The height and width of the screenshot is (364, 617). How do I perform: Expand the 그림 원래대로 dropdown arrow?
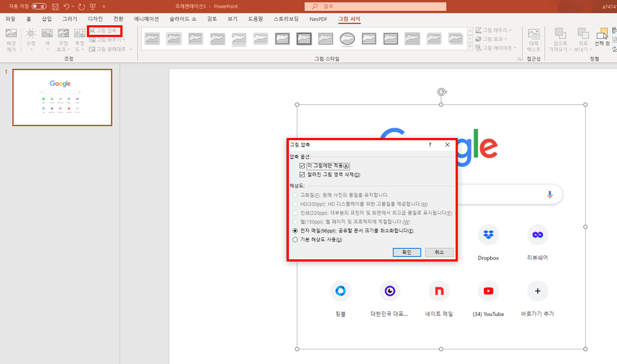(131, 49)
